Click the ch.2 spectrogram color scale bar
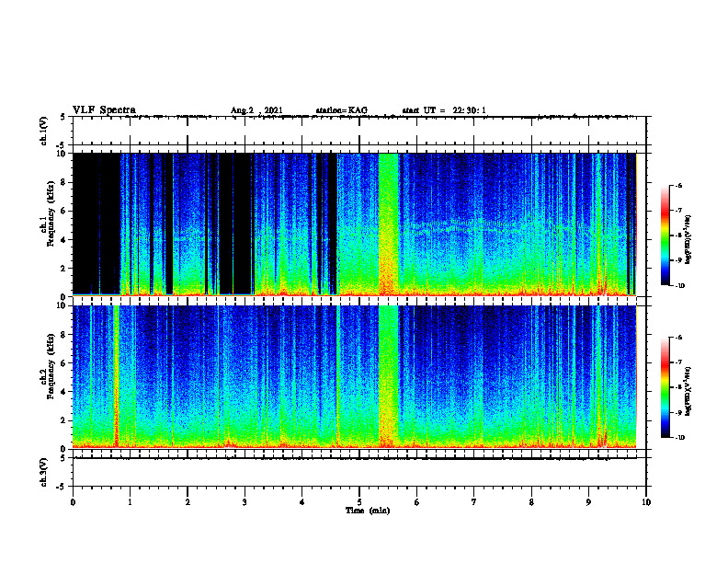Screen dimensions: 728x563 click(665, 387)
